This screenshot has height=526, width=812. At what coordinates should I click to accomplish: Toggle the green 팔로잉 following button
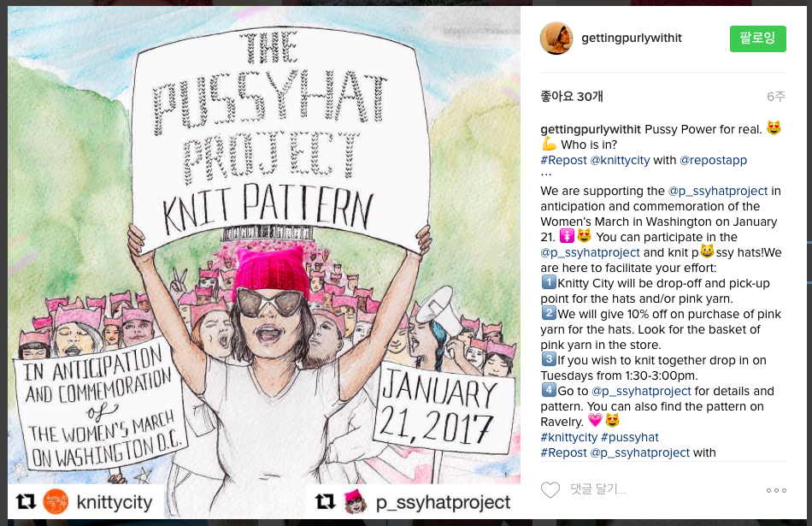757,38
